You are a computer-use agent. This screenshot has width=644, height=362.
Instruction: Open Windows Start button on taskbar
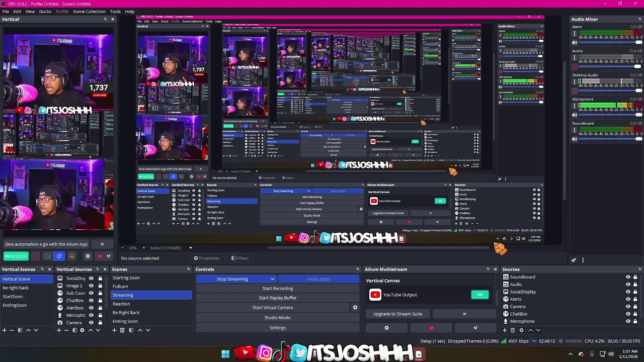tap(225, 354)
